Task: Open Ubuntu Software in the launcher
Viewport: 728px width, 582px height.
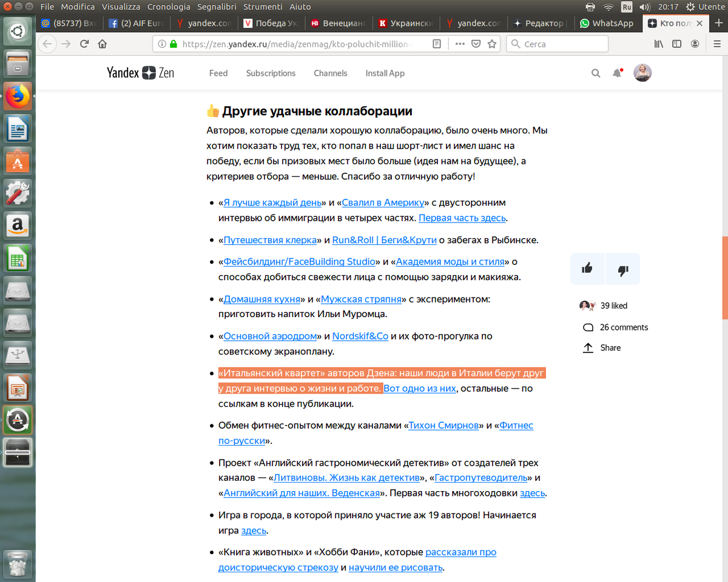Action: (18, 161)
